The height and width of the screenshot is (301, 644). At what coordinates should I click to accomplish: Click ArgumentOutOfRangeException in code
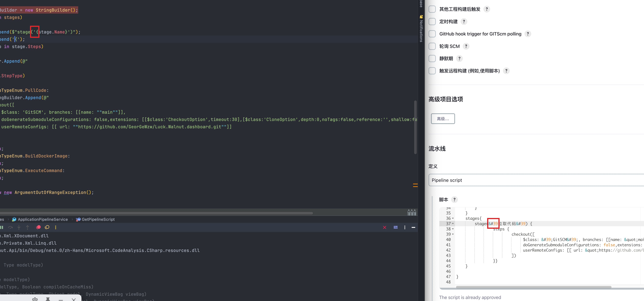[50, 192]
